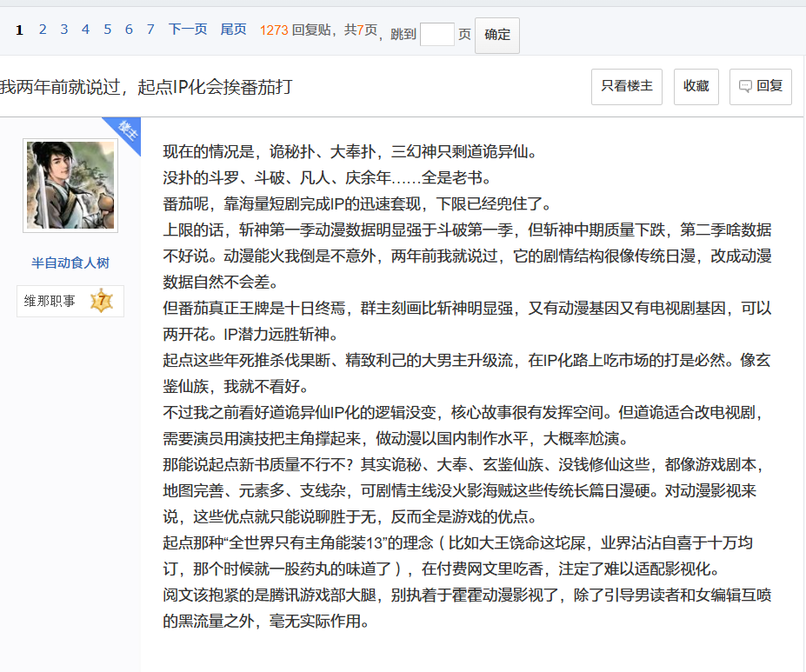
Task: Open the poster's avatar image
Action: 70,185
